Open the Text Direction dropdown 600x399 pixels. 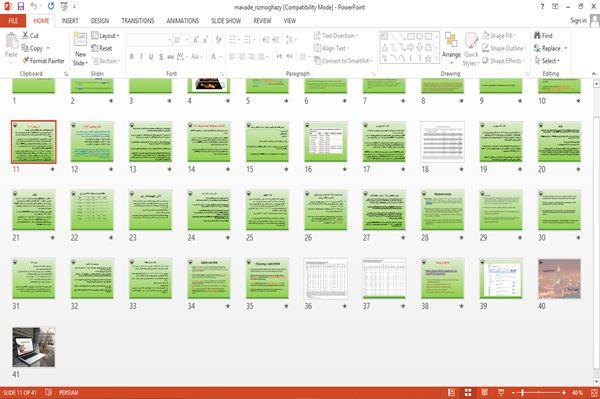click(x=336, y=36)
